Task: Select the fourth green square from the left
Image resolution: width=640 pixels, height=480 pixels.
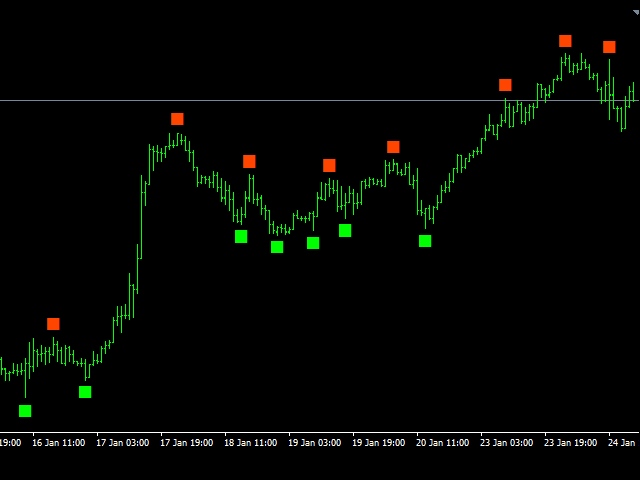Action: click(x=277, y=247)
